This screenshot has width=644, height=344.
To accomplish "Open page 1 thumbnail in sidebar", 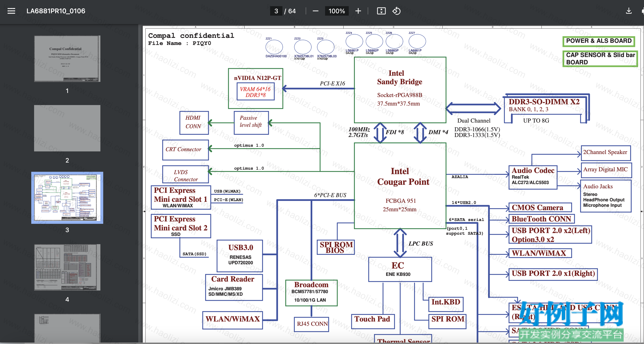I will (67, 59).
